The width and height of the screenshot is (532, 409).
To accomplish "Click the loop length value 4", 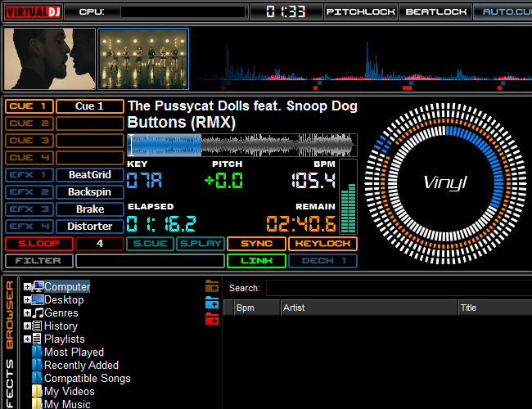I will coord(100,244).
